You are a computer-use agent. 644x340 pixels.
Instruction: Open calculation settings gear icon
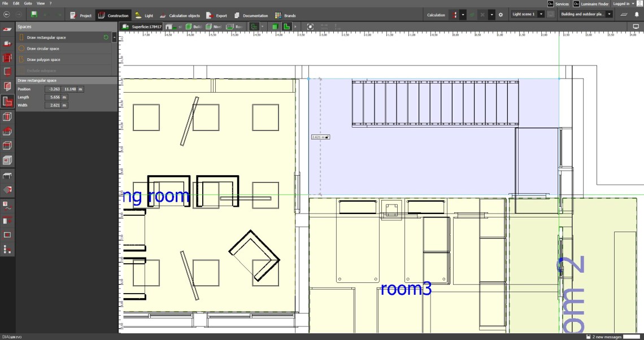point(500,15)
